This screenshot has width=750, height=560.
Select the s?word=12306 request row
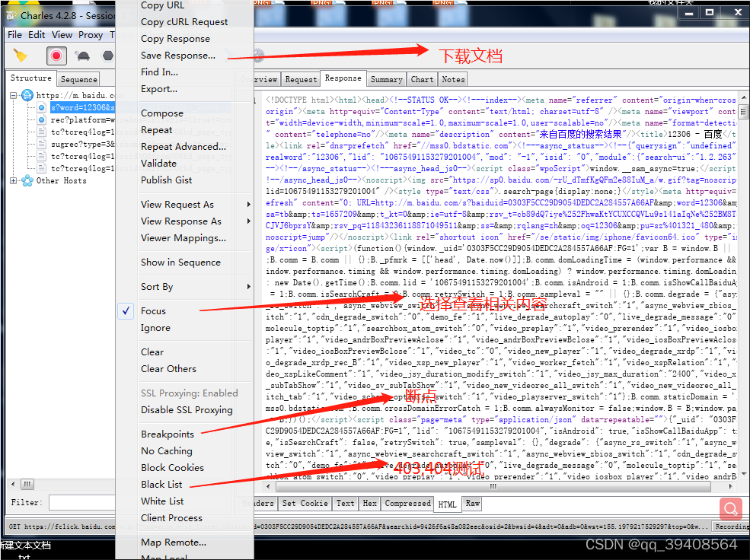[82, 107]
